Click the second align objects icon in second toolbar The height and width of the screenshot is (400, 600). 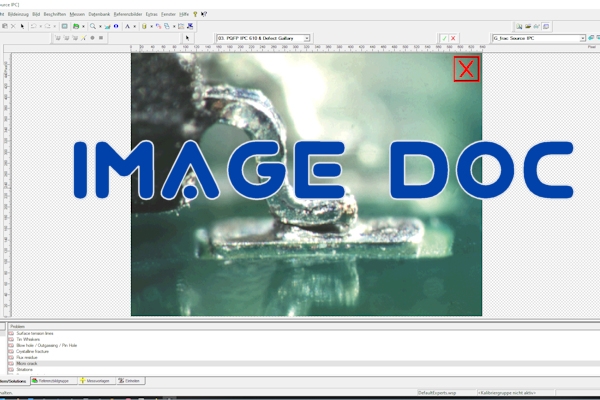[66, 38]
